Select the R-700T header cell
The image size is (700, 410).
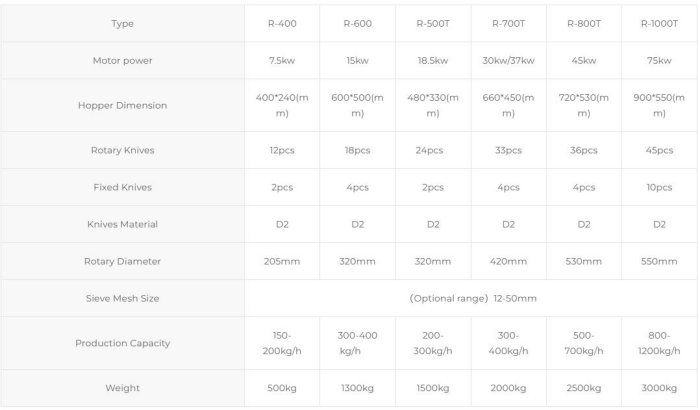(508, 23)
